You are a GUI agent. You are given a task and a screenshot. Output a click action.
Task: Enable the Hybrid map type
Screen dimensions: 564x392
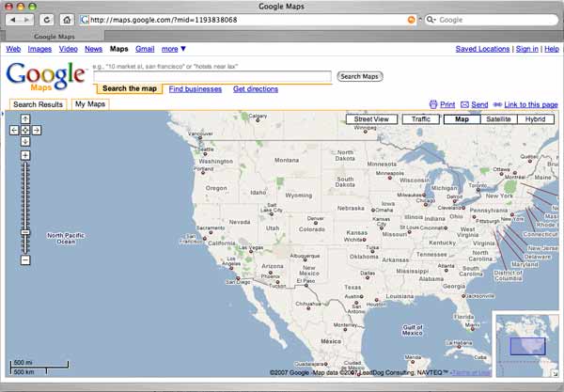[535, 119]
